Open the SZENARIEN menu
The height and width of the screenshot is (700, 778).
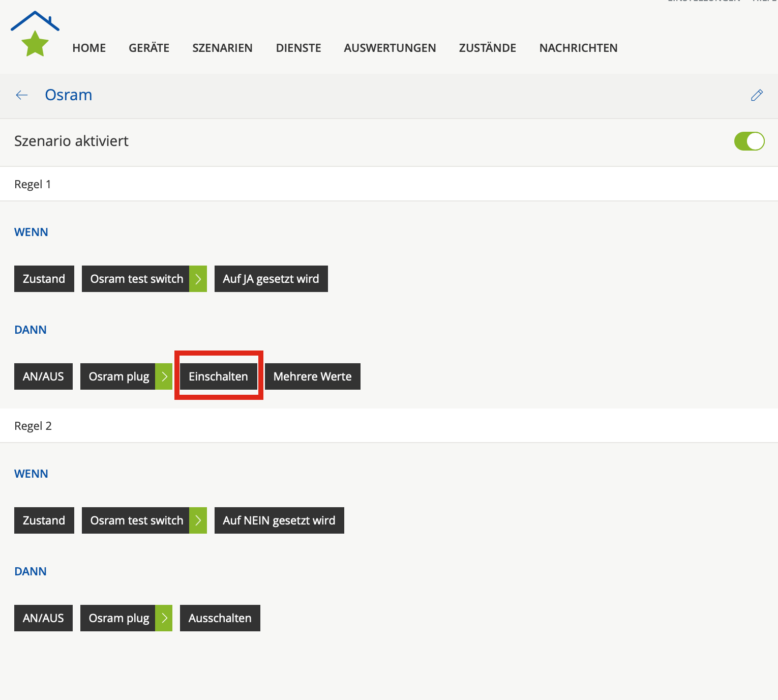(x=222, y=48)
